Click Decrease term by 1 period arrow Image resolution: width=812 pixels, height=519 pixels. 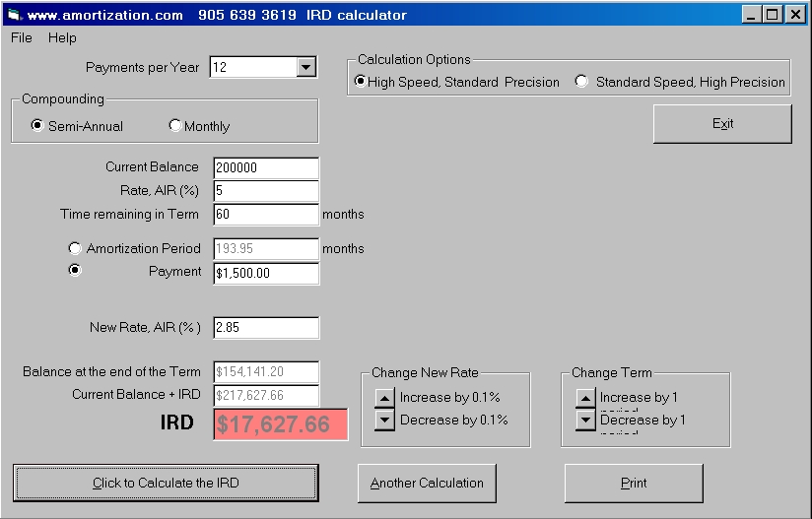585,420
